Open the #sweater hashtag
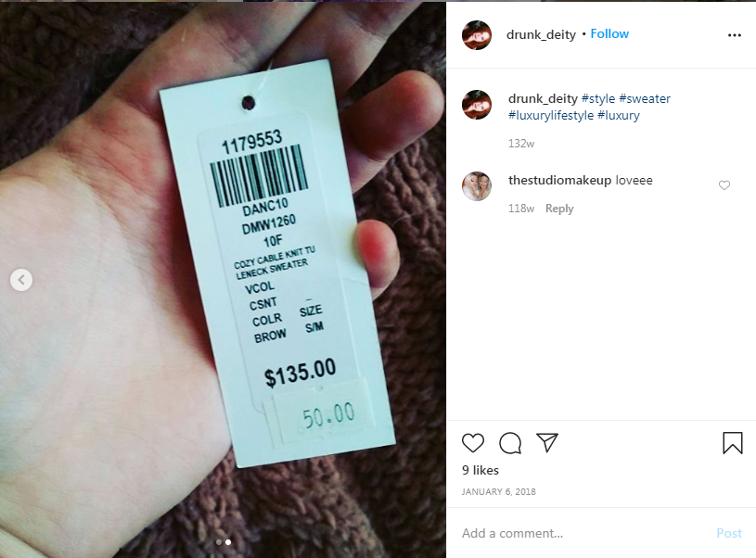The width and height of the screenshot is (756, 558). point(645,99)
